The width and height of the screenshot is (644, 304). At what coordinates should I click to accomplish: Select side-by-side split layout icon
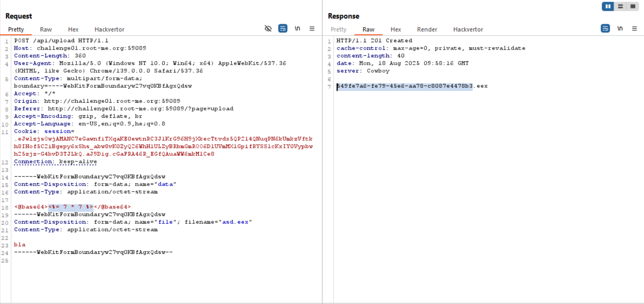(x=608, y=6)
